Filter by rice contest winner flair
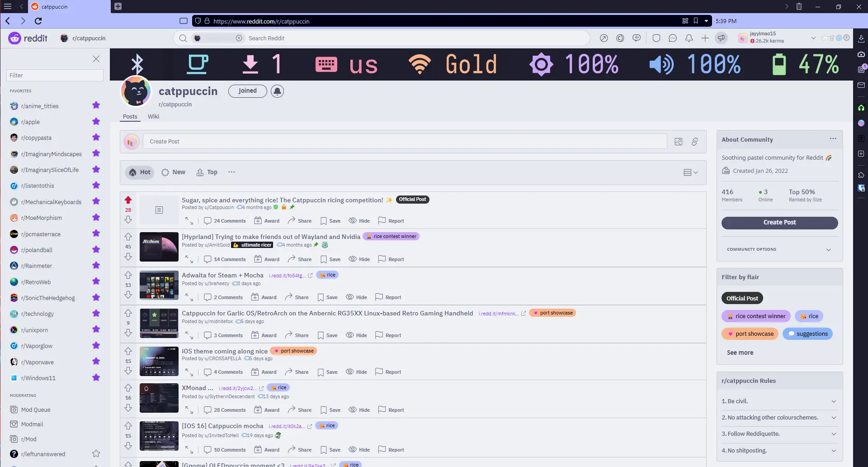The height and width of the screenshot is (467, 868). pyautogui.click(x=756, y=316)
